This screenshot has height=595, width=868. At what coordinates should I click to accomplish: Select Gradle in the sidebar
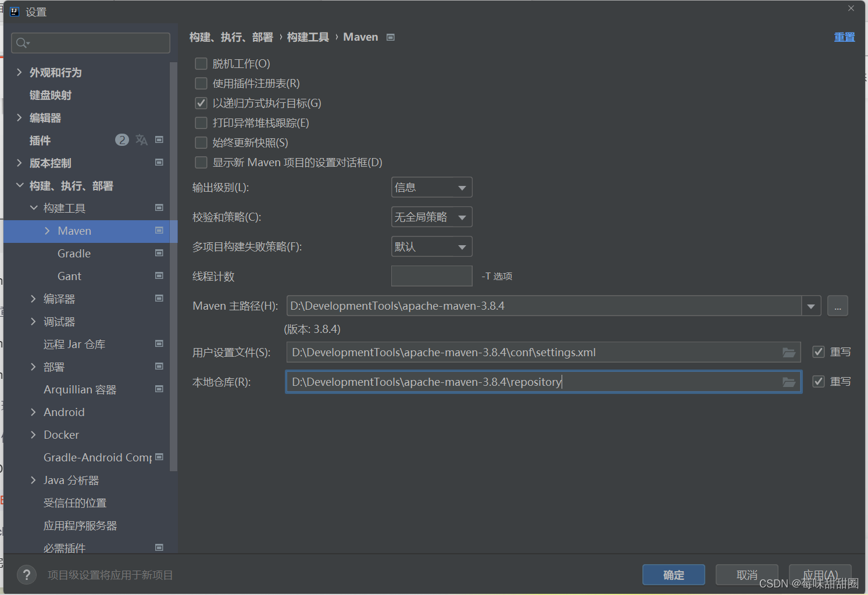(74, 253)
